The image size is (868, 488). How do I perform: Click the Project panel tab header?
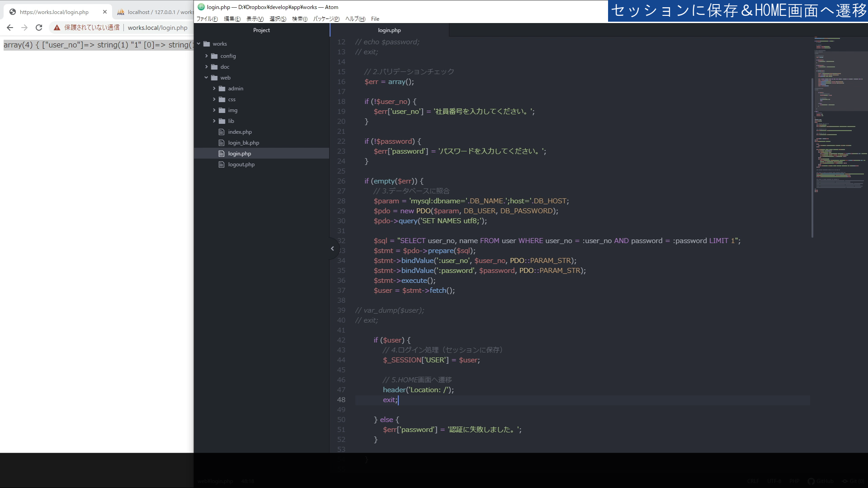pyautogui.click(x=261, y=30)
